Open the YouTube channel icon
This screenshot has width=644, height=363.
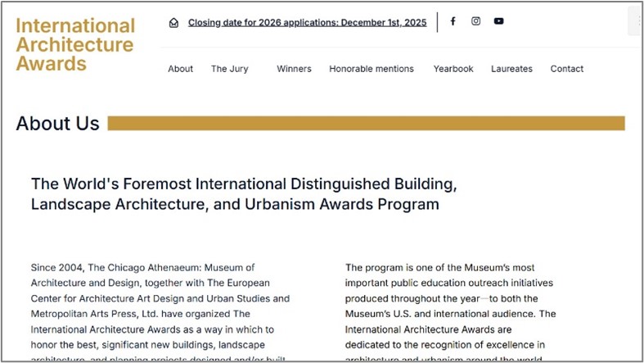click(x=498, y=21)
